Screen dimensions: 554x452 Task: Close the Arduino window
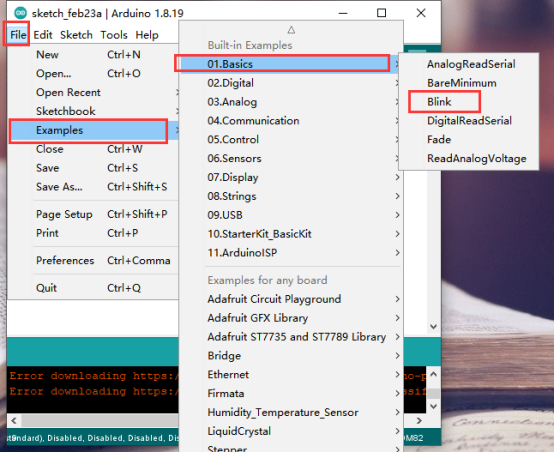coord(420,13)
